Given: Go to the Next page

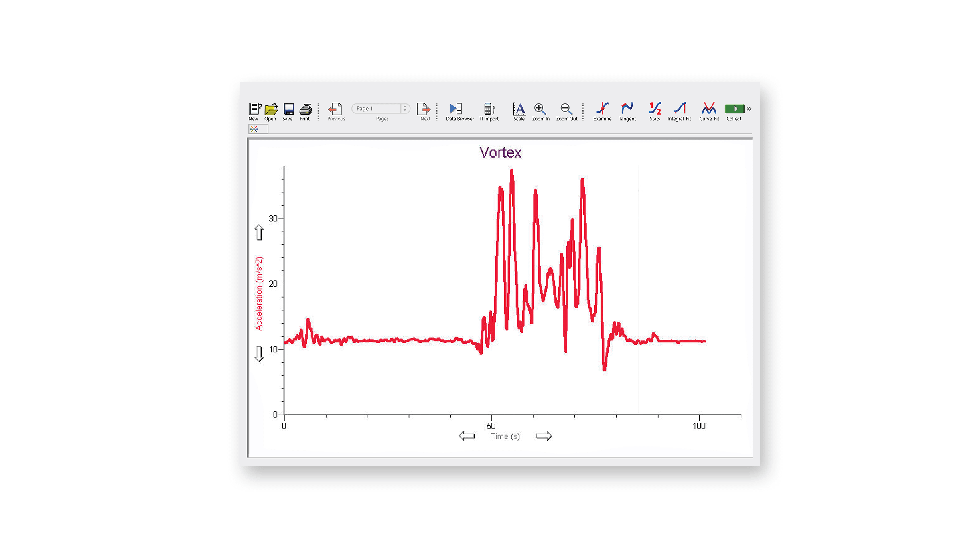Looking at the screenshot, I should [424, 109].
